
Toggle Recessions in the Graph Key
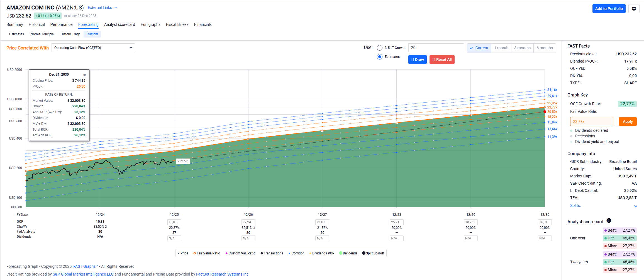pyautogui.click(x=571, y=136)
